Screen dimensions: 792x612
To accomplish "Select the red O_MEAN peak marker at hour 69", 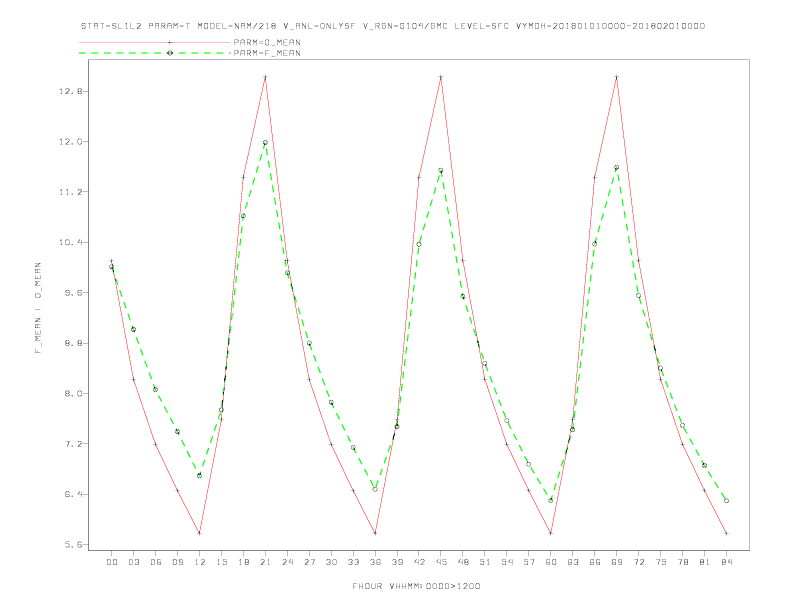I will point(617,77).
